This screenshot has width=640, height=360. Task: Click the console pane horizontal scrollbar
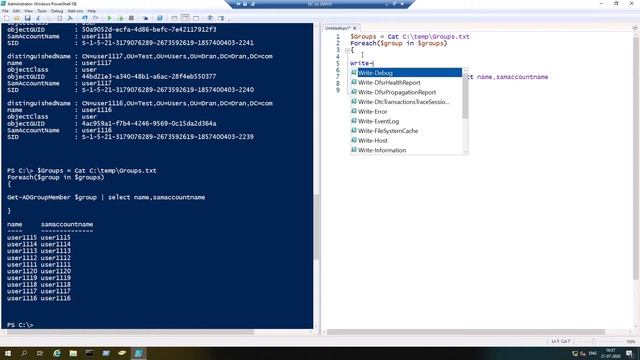point(131,332)
